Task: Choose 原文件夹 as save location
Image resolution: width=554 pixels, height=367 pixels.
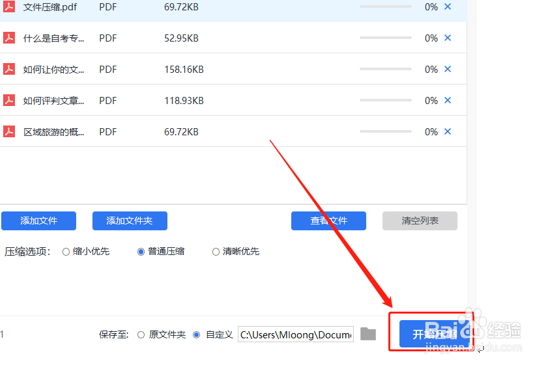Action: pyautogui.click(x=141, y=335)
